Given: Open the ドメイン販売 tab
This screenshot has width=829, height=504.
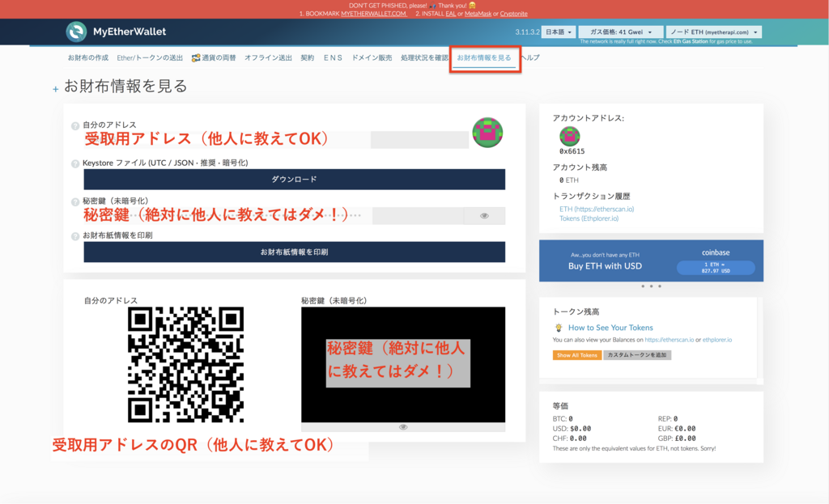Looking at the screenshot, I should pyautogui.click(x=372, y=58).
